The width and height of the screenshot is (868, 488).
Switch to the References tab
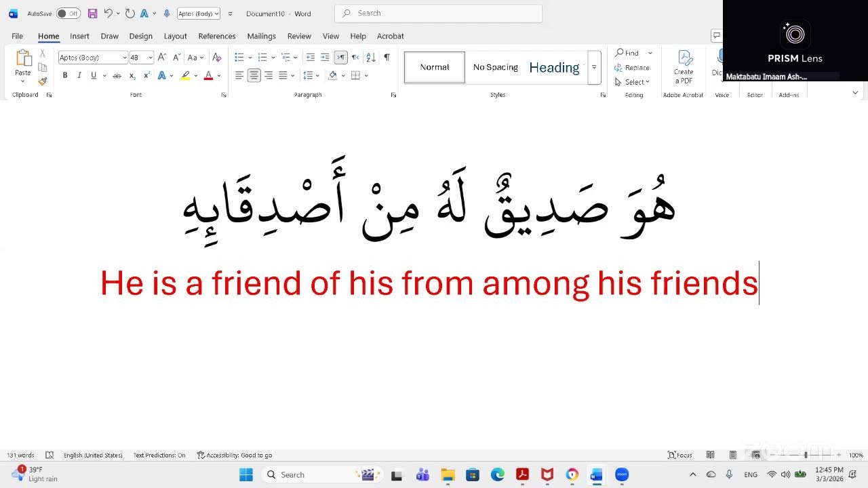click(217, 36)
